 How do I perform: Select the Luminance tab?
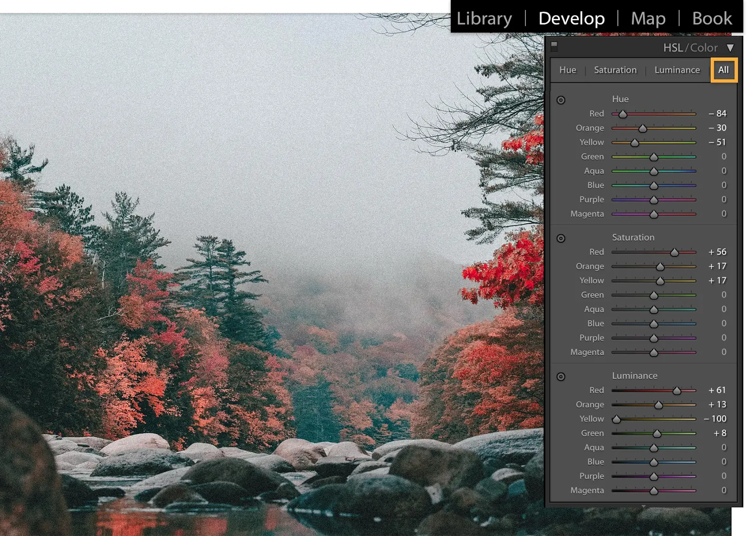[677, 70]
